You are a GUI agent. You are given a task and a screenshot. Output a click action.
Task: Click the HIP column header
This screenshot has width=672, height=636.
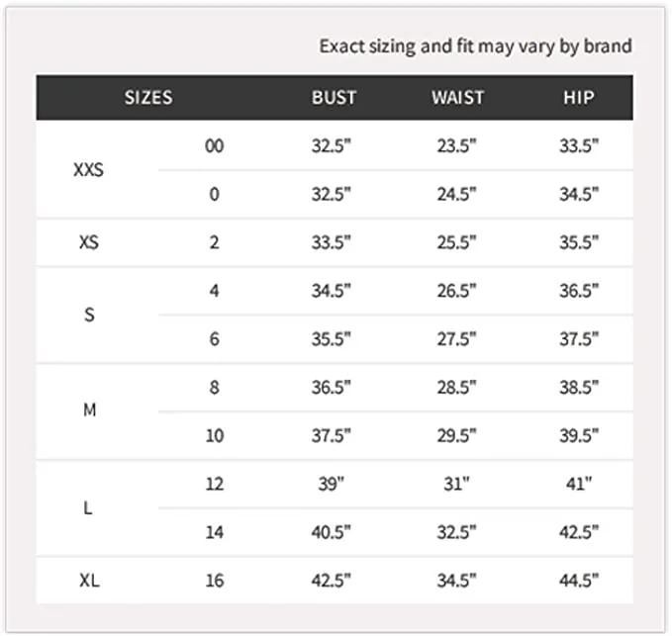click(579, 98)
